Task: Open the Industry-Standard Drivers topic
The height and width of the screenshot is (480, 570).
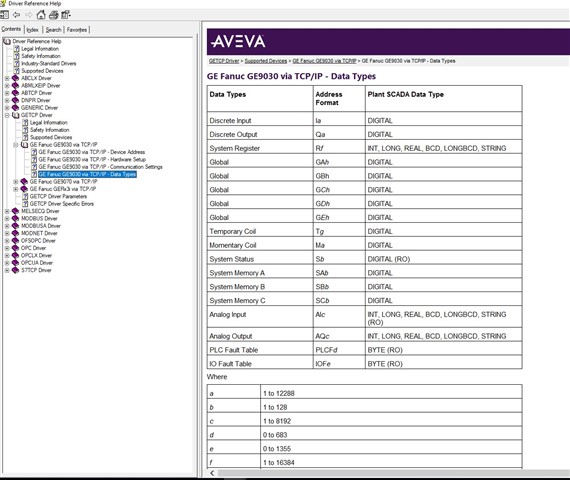Action: pyautogui.click(x=49, y=63)
